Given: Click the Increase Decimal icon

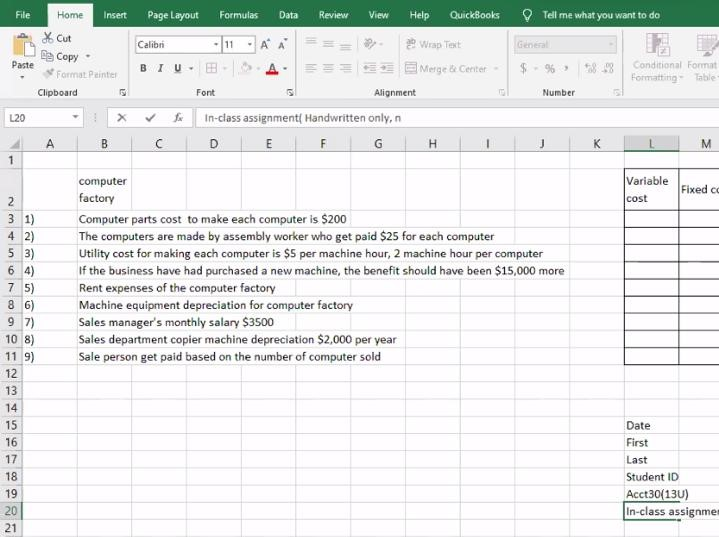Looking at the screenshot, I should [x=591, y=68].
